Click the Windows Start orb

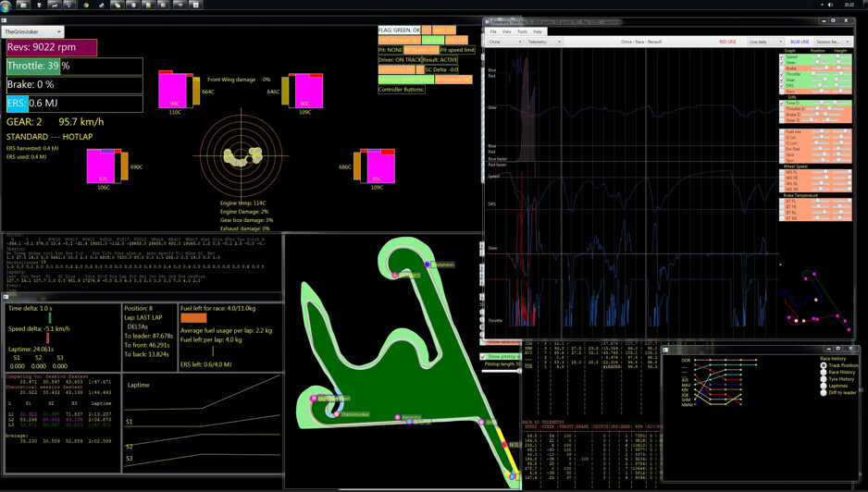6,6
